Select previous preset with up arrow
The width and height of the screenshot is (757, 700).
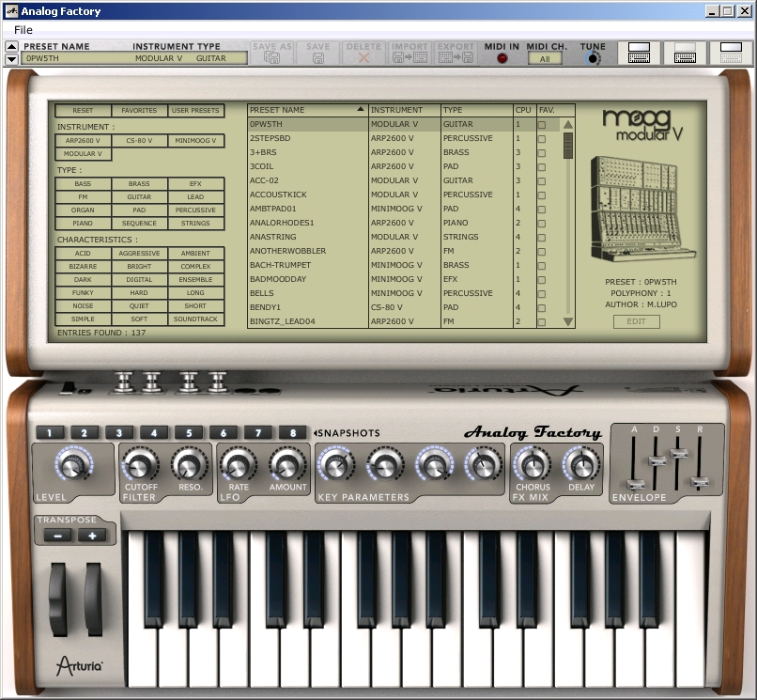pyautogui.click(x=11, y=46)
